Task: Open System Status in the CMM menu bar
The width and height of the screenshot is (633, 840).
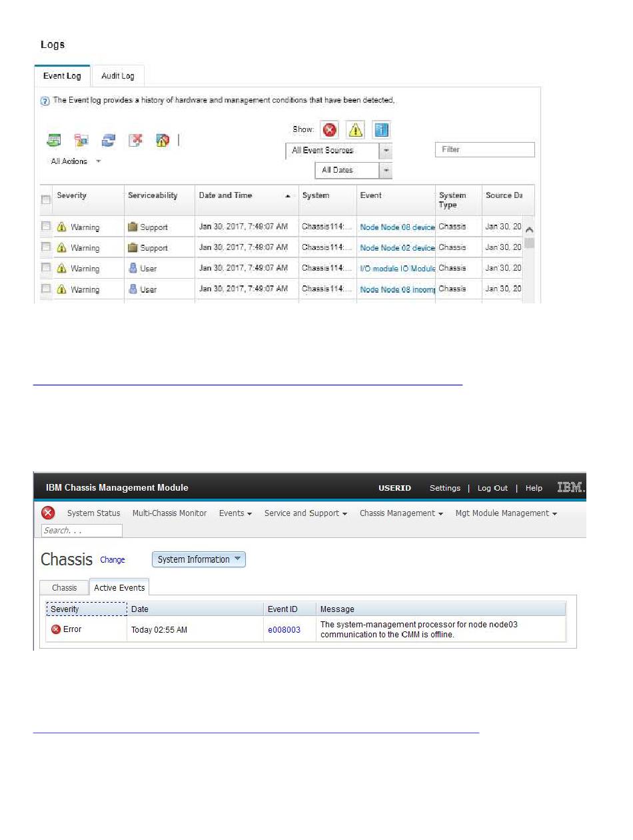Action: click(x=94, y=513)
